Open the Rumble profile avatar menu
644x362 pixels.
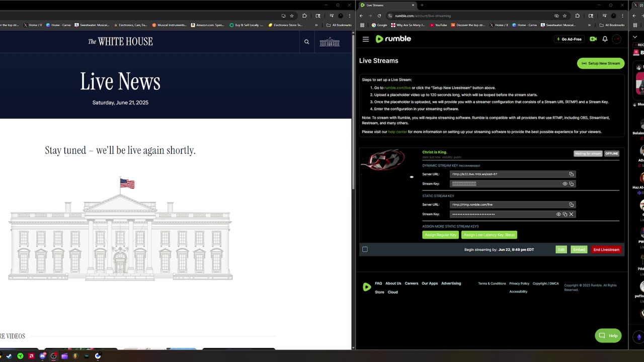(617, 39)
